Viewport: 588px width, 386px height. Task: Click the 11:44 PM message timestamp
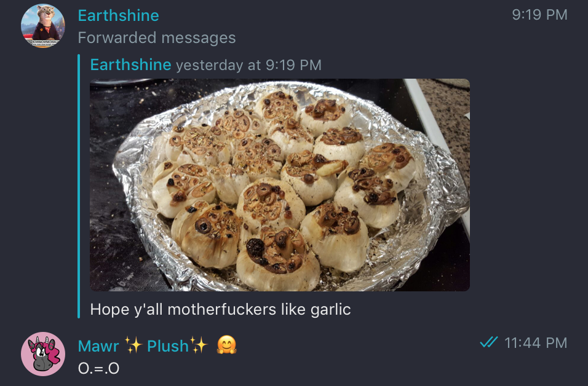point(536,343)
